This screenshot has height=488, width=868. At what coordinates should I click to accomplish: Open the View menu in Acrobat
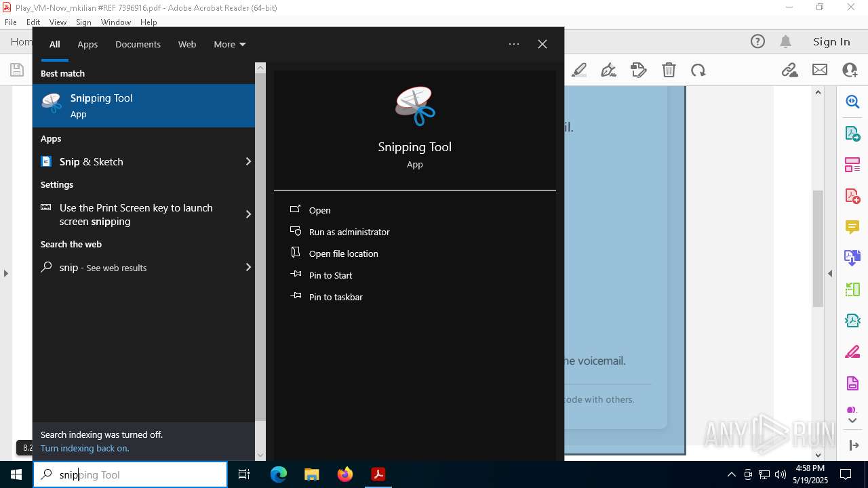tap(58, 22)
